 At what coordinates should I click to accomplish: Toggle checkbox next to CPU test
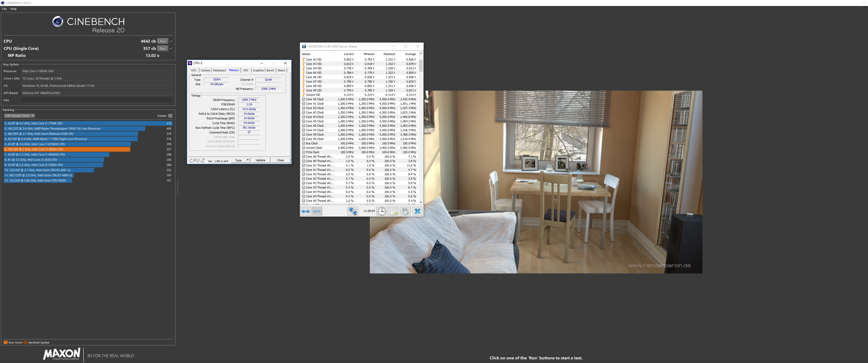click(171, 41)
